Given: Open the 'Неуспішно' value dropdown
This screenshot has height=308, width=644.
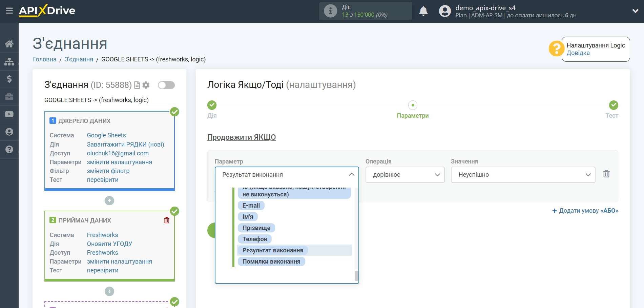Looking at the screenshot, I should (523, 175).
